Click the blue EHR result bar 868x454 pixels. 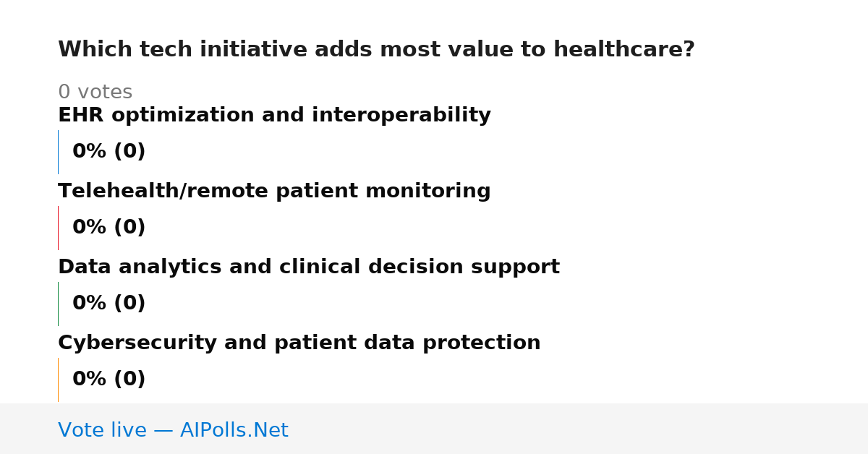[58, 152]
